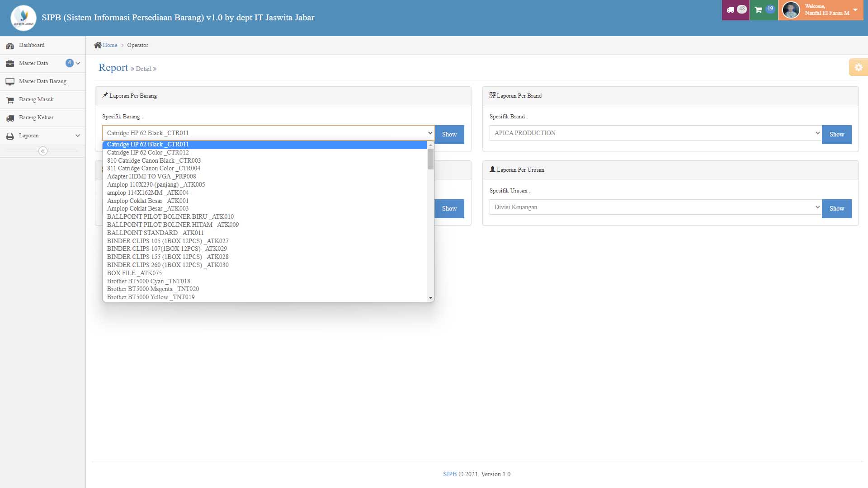Click the Dashboard gauge icon in sidebar
Image resolution: width=868 pixels, height=488 pixels.
tap(10, 46)
